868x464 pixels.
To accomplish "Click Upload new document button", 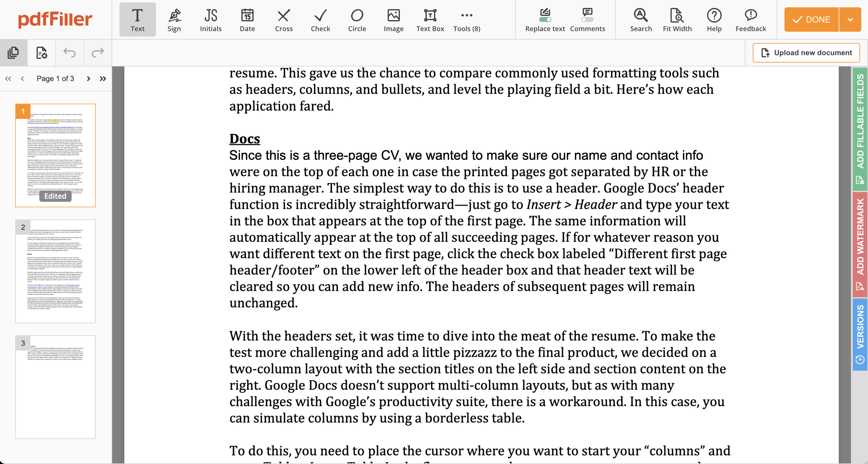I will (806, 52).
